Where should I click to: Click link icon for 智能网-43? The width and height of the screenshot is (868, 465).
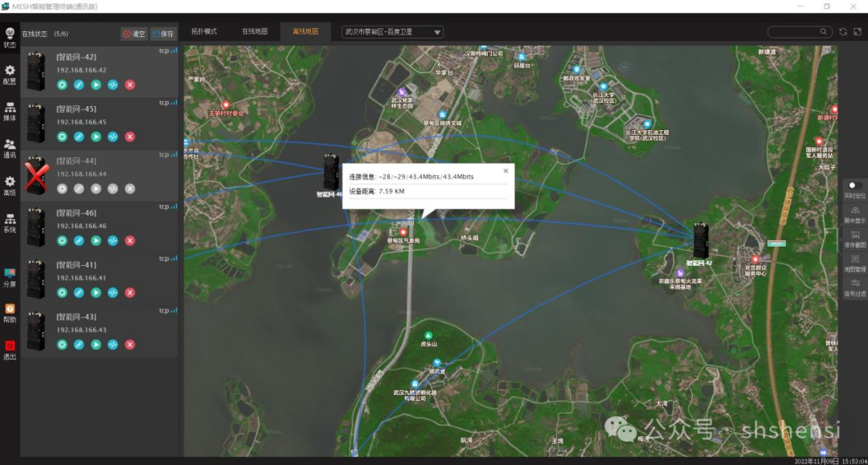click(79, 345)
